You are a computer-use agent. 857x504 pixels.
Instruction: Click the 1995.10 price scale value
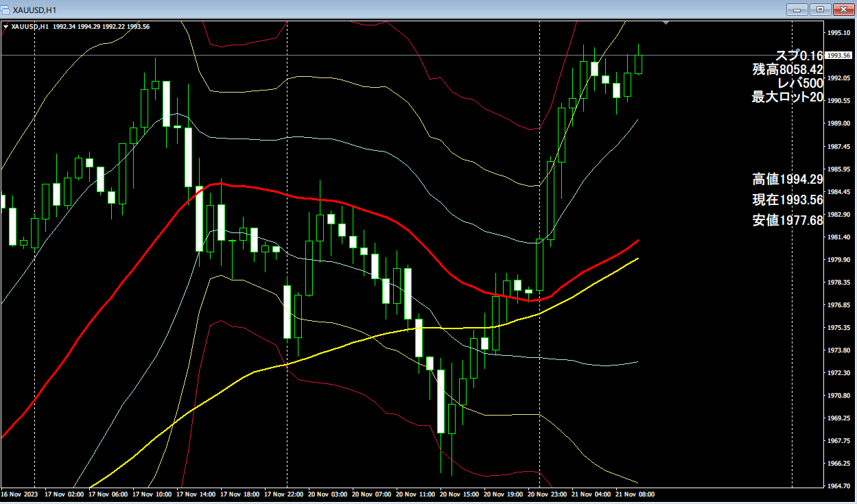pyautogui.click(x=838, y=33)
